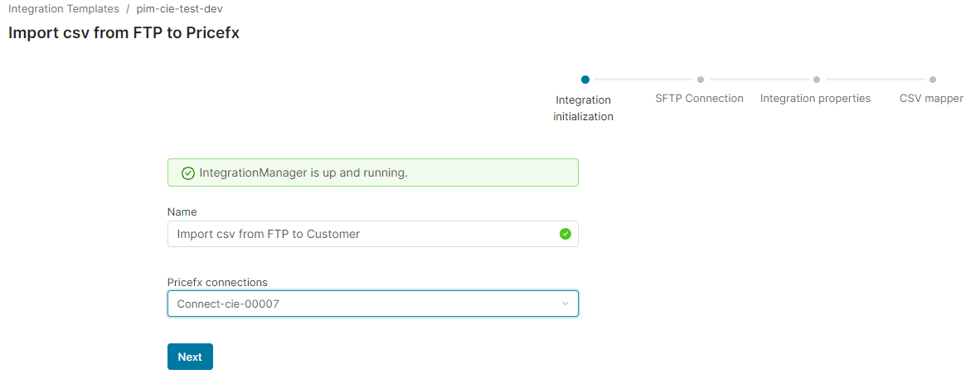Open the pim-cie-test-dev breadcrumb

179,8
